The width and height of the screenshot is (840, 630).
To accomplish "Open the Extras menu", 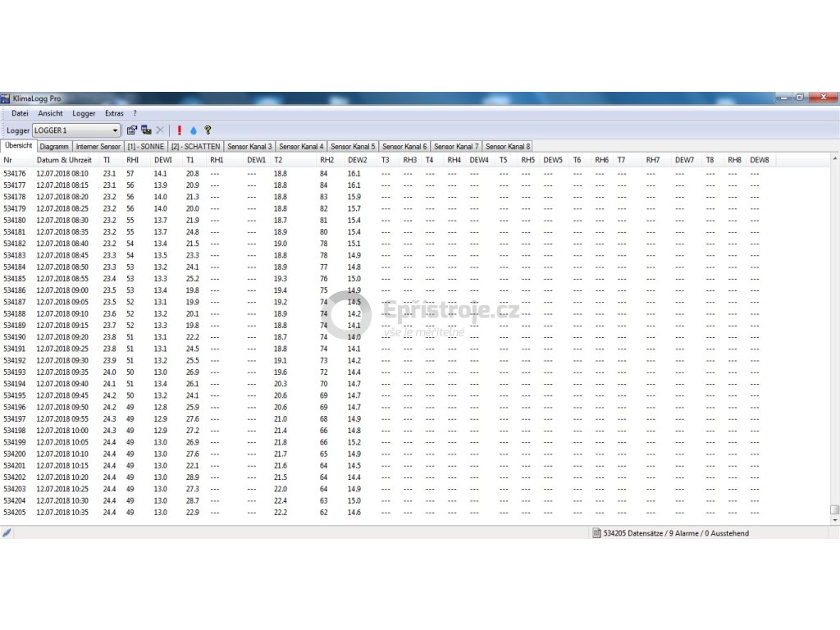I will 114,113.
